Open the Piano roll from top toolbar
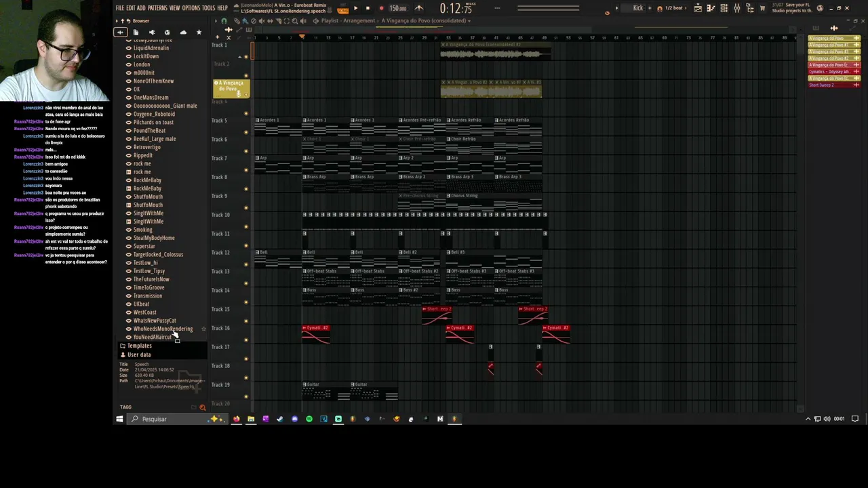The height and width of the screenshot is (488, 868). 711,8
